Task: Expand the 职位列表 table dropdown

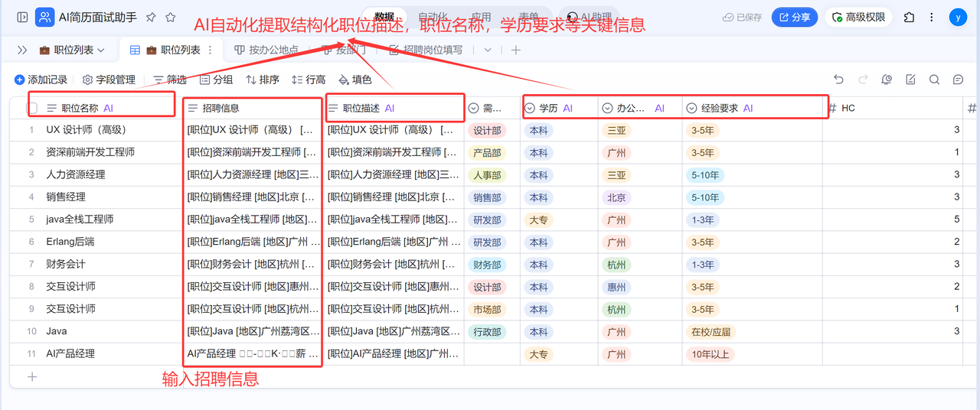Action: pos(101,50)
